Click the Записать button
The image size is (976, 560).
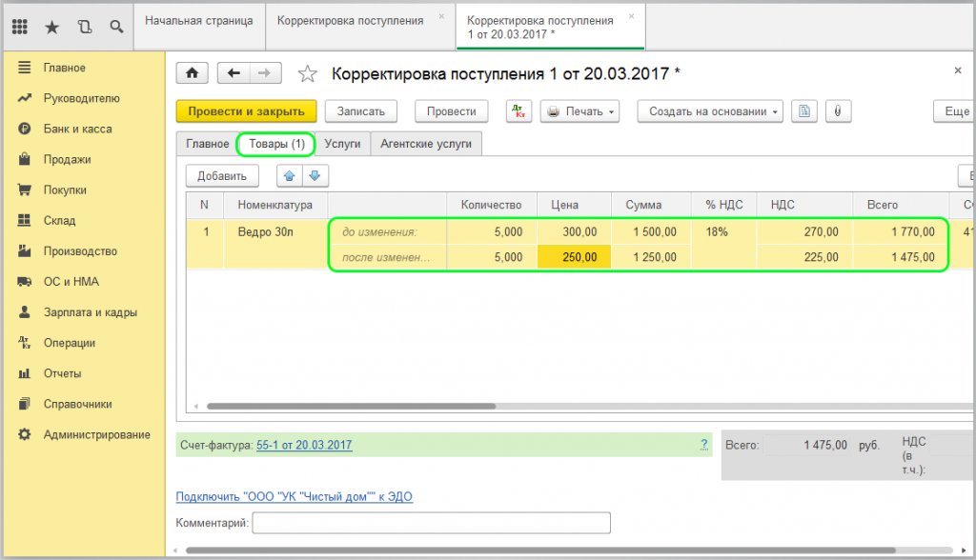pos(361,111)
